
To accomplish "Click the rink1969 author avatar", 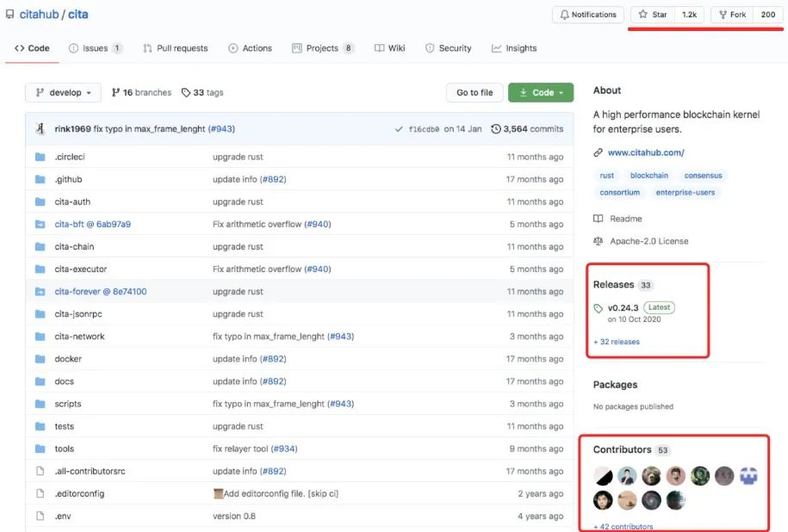I will [x=40, y=128].
